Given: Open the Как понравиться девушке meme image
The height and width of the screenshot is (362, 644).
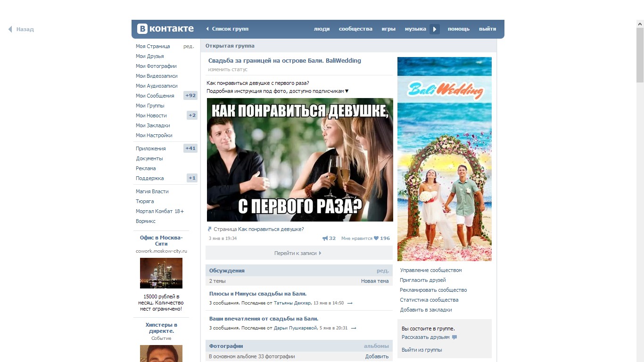Looking at the screenshot, I should click(300, 160).
